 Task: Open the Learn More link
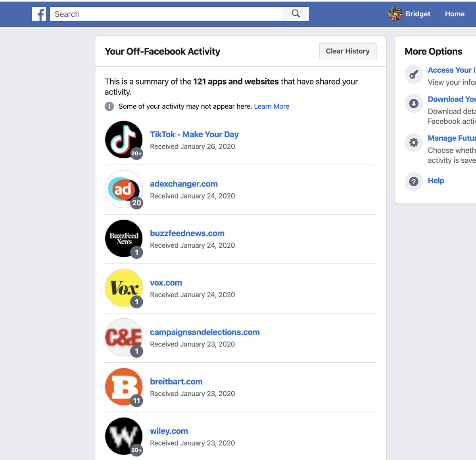point(272,106)
